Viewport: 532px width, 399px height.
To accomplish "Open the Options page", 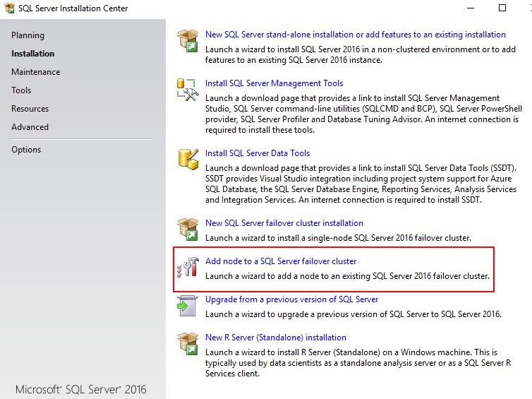I will pos(26,150).
